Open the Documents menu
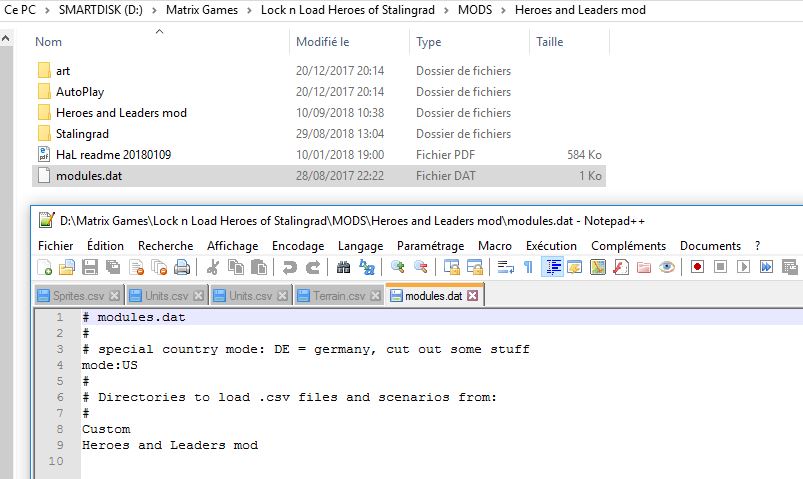This screenshot has width=803, height=479. pos(710,246)
